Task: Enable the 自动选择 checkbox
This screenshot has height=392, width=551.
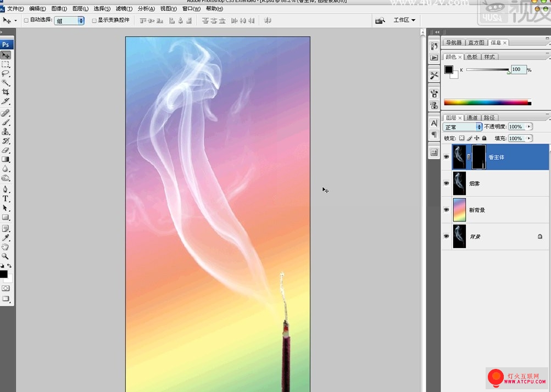Action: coord(26,20)
